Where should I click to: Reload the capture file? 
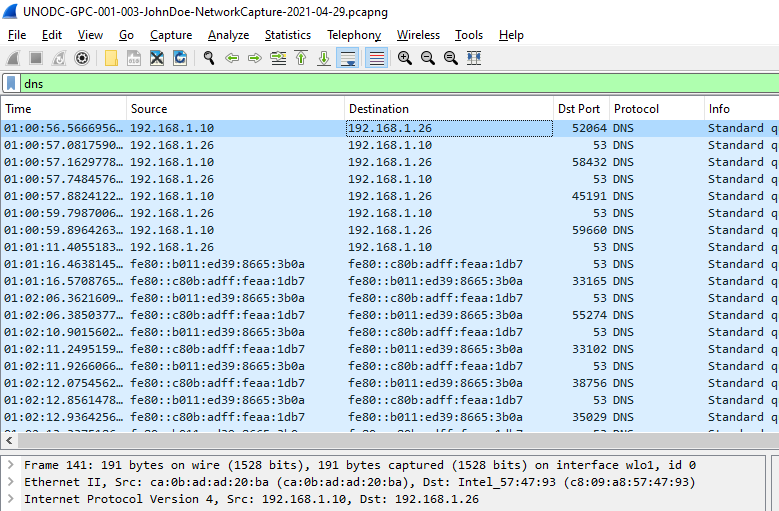pyautogui.click(x=180, y=58)
